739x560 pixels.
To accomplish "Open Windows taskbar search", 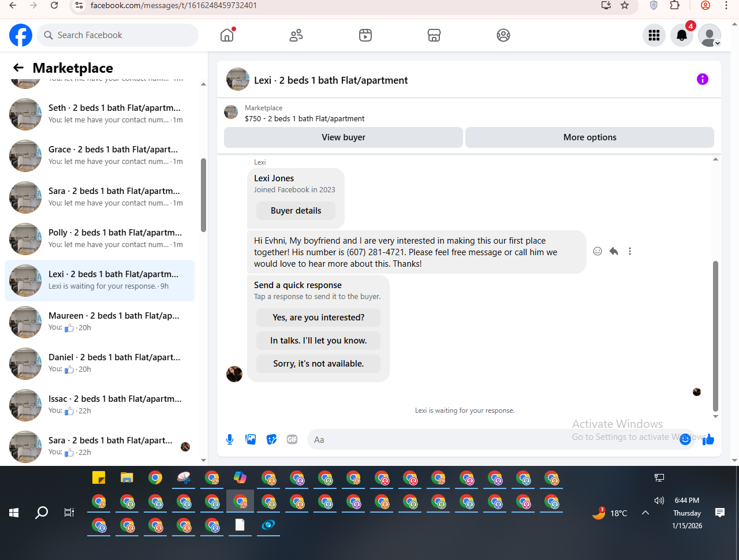I will (42, 512).
